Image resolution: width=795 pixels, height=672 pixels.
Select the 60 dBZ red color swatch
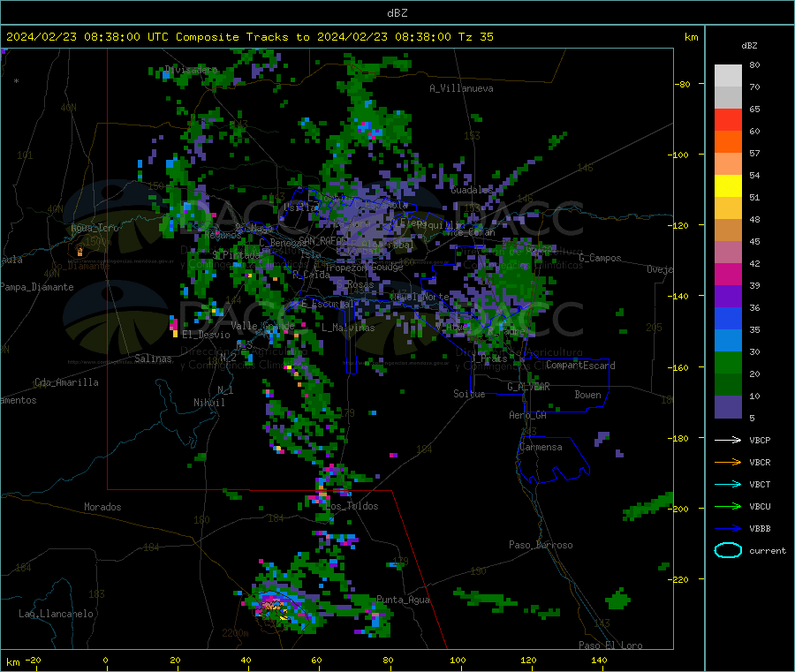728,119
